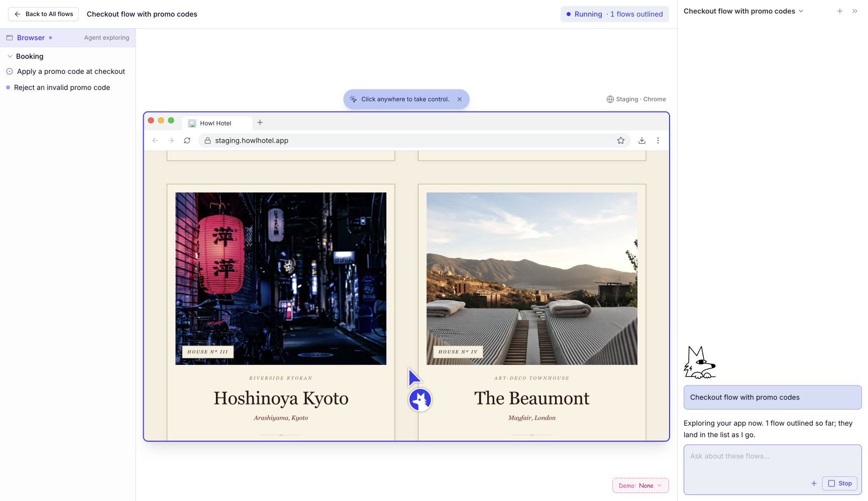The width and height of the screenshot is (868, 501).
Task: Click the browser back arrow
Action: [x=155, y=141]
